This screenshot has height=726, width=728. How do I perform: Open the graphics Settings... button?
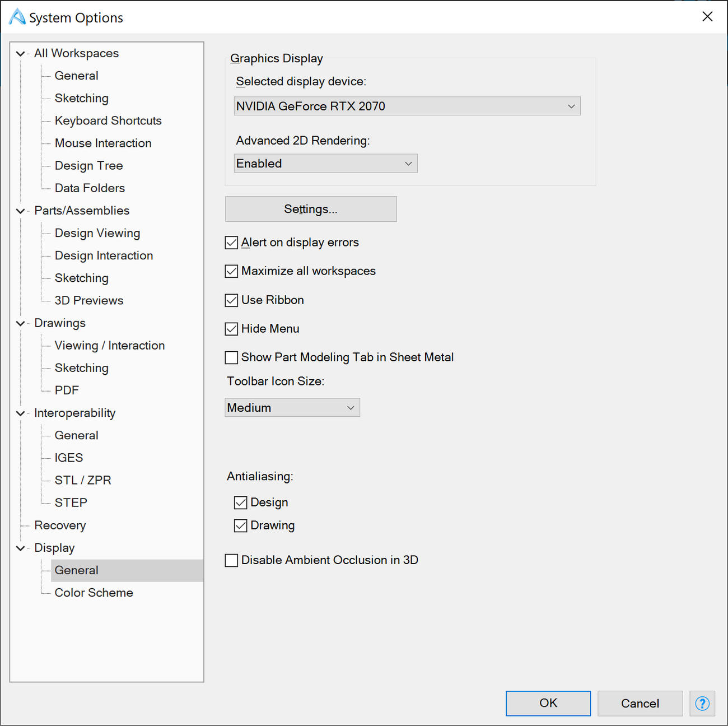pyautogui.click(x=311, y=209)
